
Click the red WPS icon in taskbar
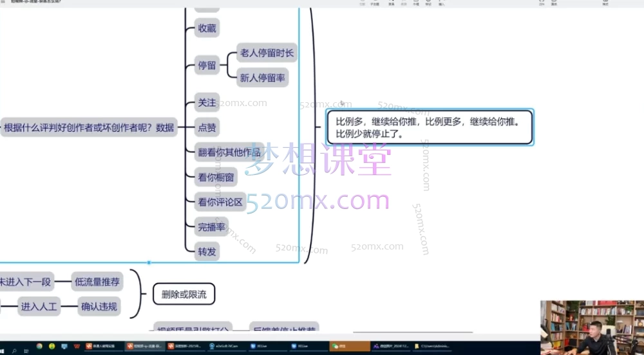point(76,346)
